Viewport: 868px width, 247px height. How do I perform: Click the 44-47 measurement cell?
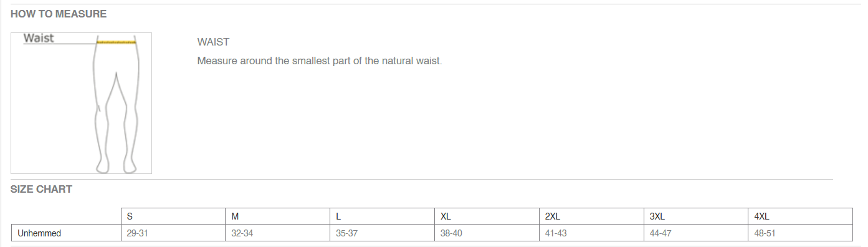[x=696, y=233]
